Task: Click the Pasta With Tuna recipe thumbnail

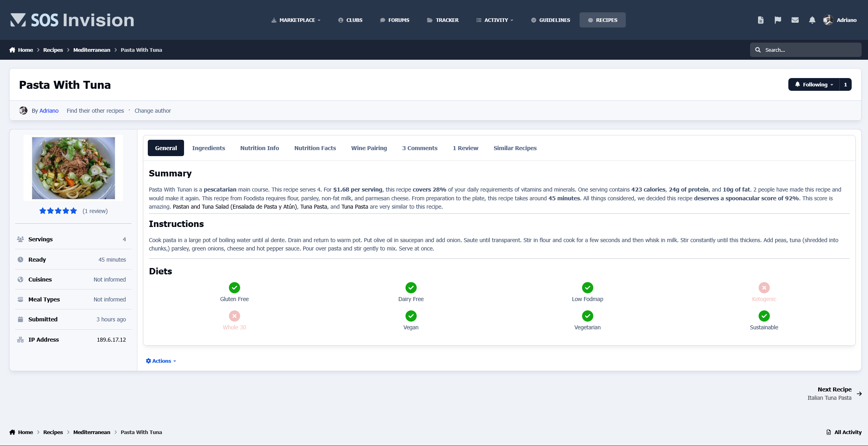Action: coord(73,168)
